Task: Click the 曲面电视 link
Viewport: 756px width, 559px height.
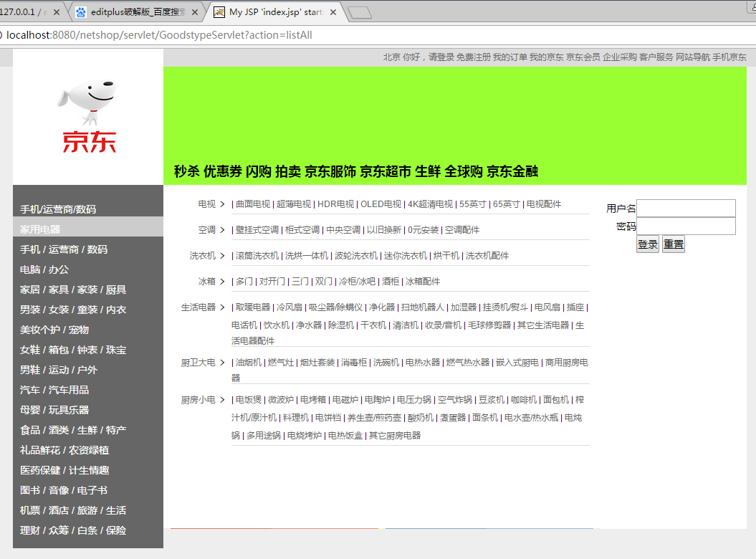Action: tap(253, 204)
